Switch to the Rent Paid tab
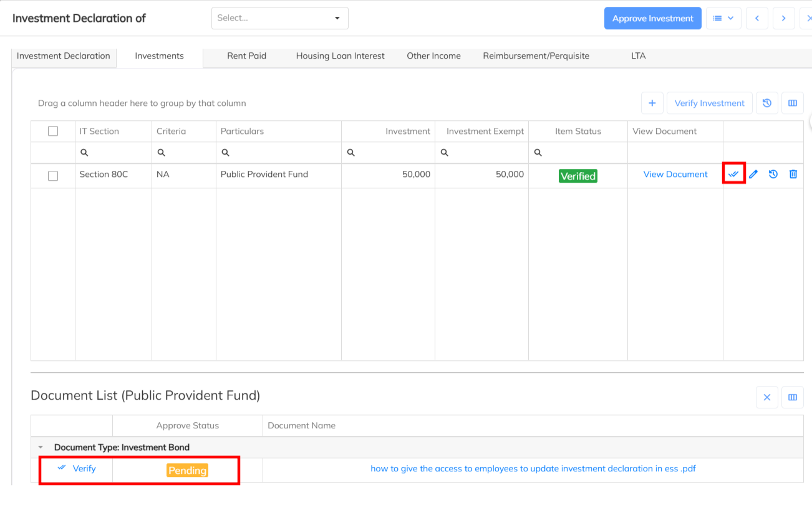Image resolution: width=812 pixels, height=505 pixels. pos(246,56)
